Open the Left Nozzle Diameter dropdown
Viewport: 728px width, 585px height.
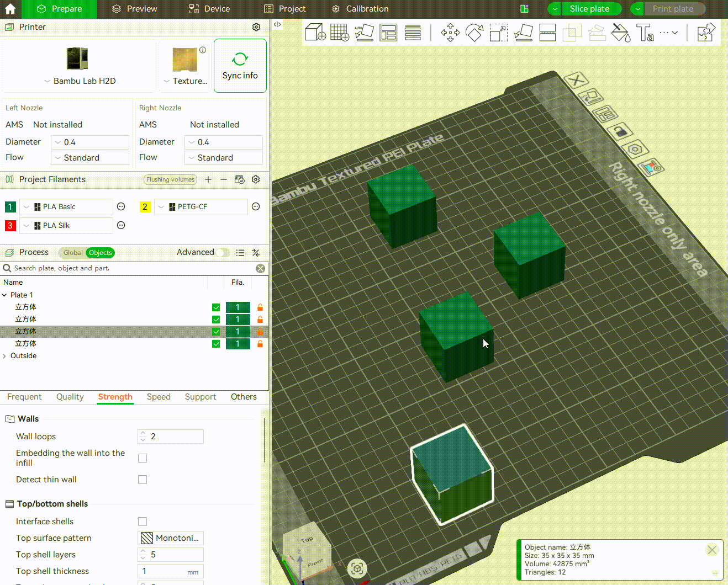coord(90,142)
